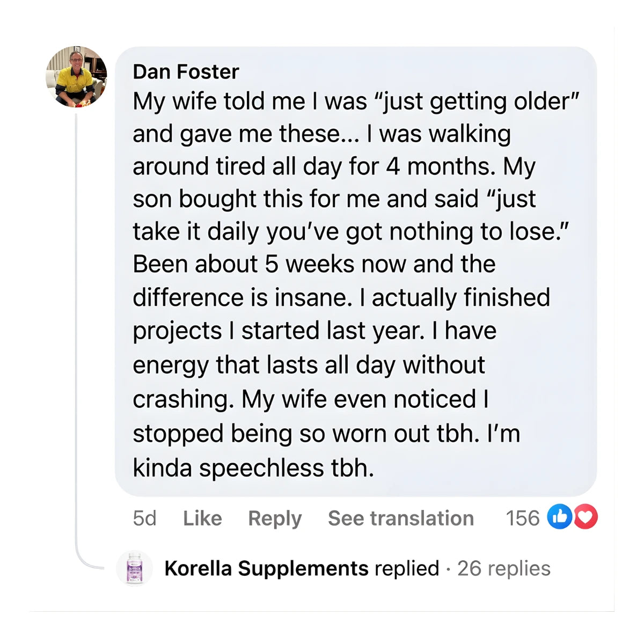
Task: Click the Dan Foster commenter name
Action: pos(186,71)
